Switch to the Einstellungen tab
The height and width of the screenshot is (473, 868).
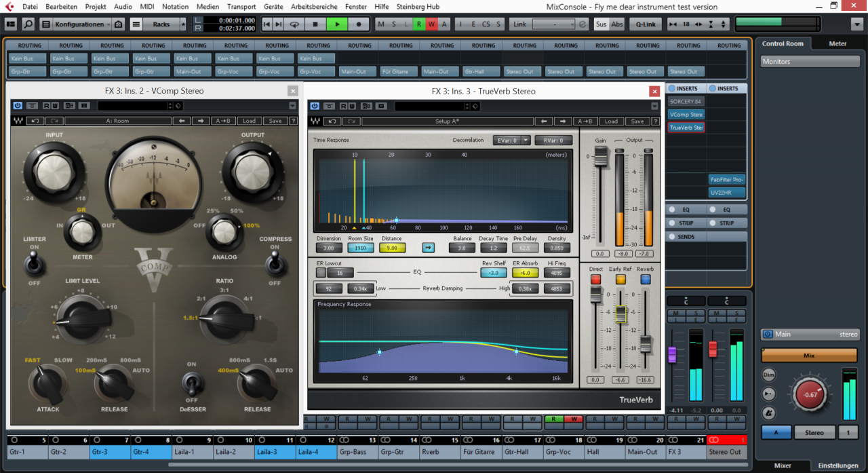click(x=838, y=466)
